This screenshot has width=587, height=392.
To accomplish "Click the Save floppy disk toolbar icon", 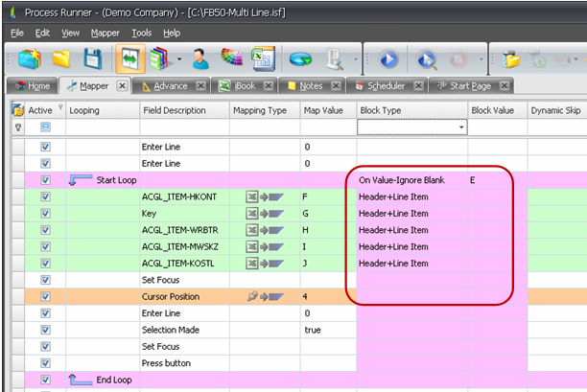I will pyautogui.click(x=93, y=58).
